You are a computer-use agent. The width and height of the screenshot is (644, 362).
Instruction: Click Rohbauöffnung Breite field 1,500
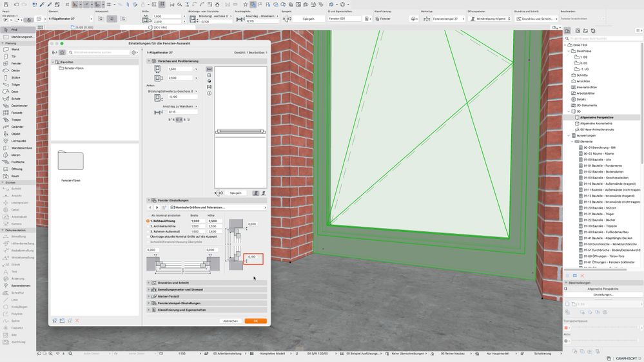(x=198, y=221)
